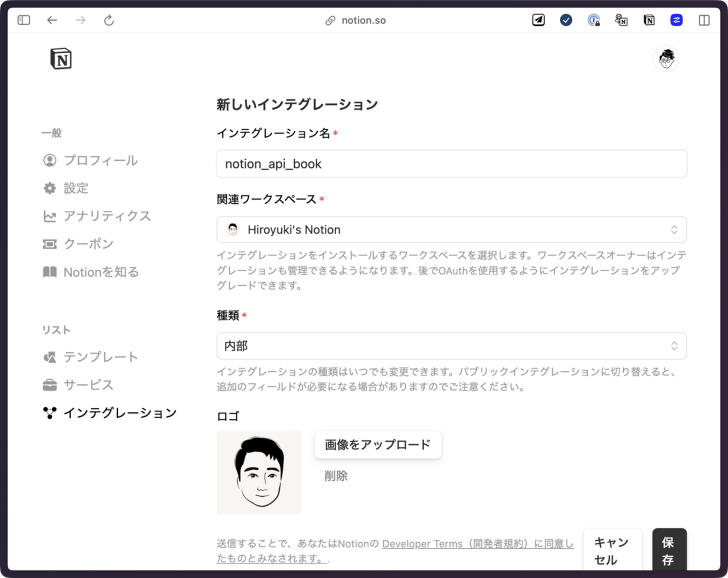This screenshot has height=578, width=728.
Task: Click the paper plane extension icon in toolbar
Action: click(537, 20)
